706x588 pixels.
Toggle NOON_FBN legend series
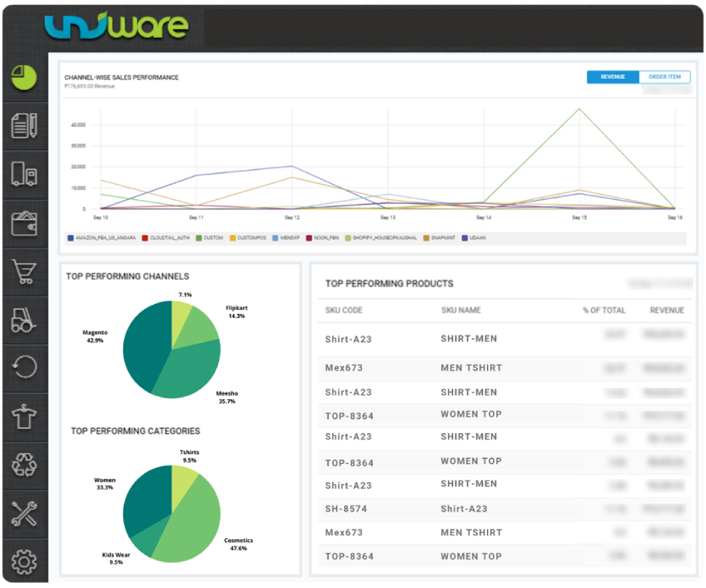pos(322,238)
